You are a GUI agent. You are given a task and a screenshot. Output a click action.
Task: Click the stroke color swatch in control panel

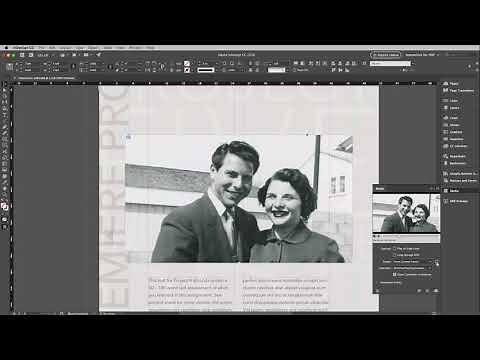click(187, 70)
